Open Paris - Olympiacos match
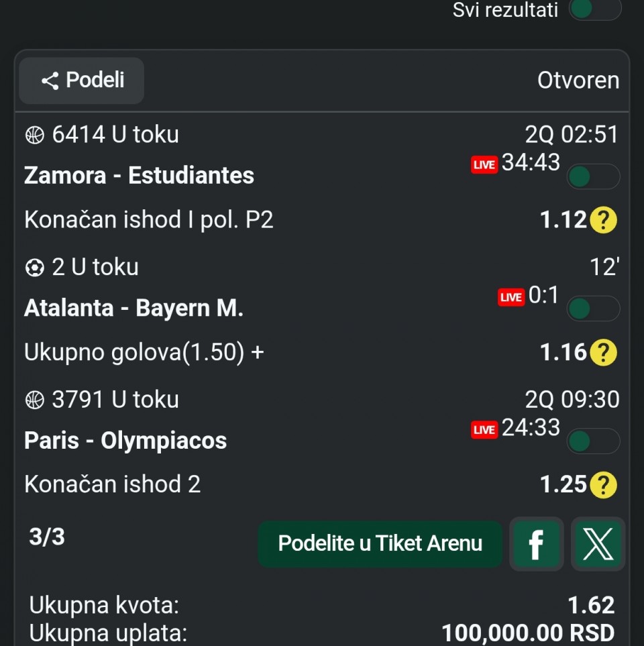The width and height of the screenshot is (644, 646). tap(125, 441)
